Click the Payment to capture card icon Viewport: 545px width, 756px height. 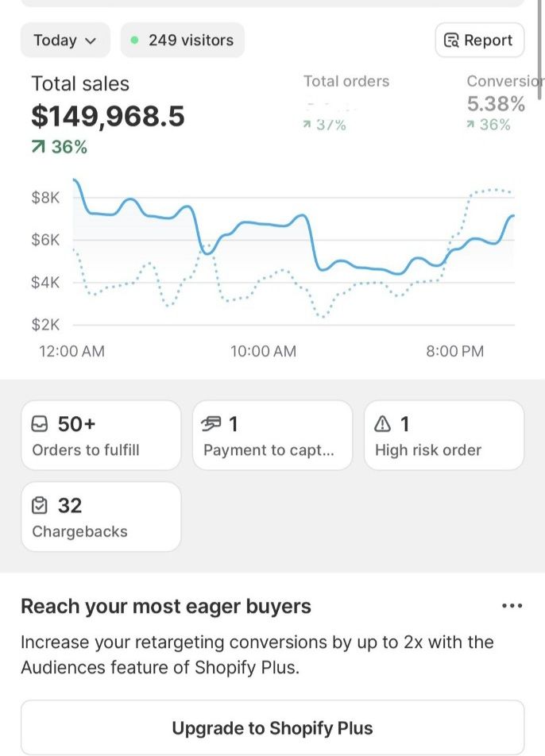pos(211,424)
